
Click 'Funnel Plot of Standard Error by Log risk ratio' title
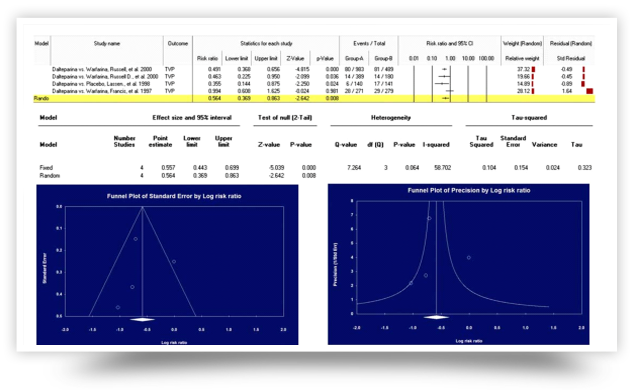[174, 196]
